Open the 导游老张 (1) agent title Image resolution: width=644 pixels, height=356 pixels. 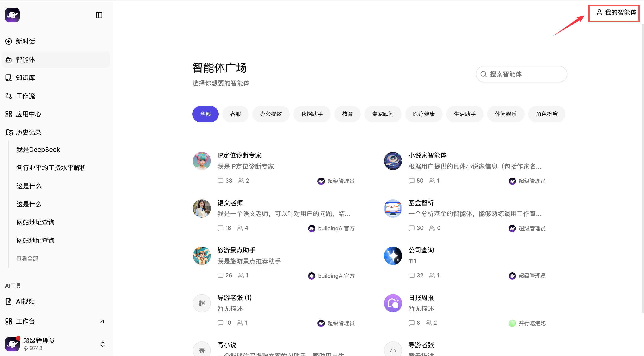pyautogui.click(x=234, y=298)
